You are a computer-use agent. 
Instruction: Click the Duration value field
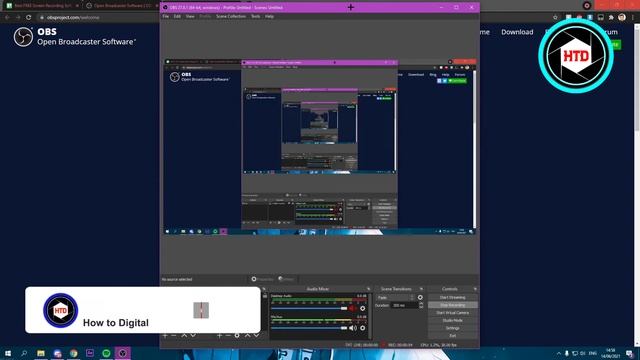click(404, 305)
